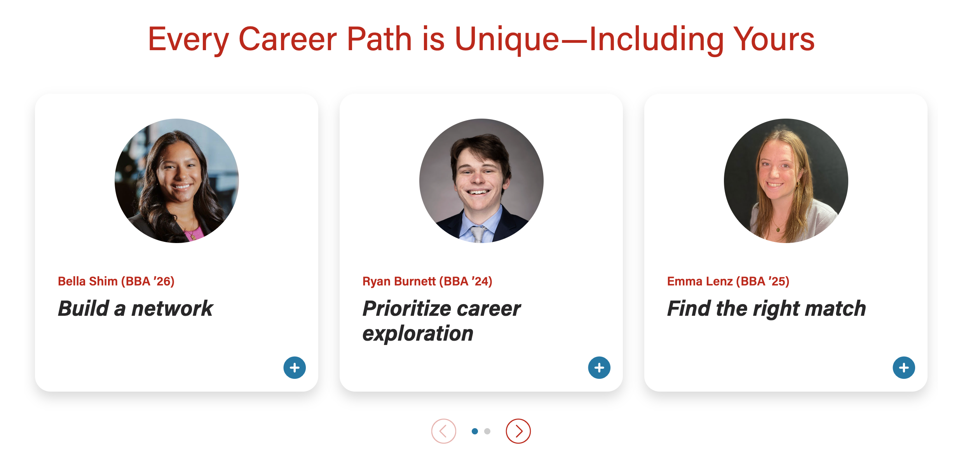Screen dimensions: 980x476
Task: Click the name Emma Lenz (BBA '25)
Action: pyautogui.click(x=728, y=281)
